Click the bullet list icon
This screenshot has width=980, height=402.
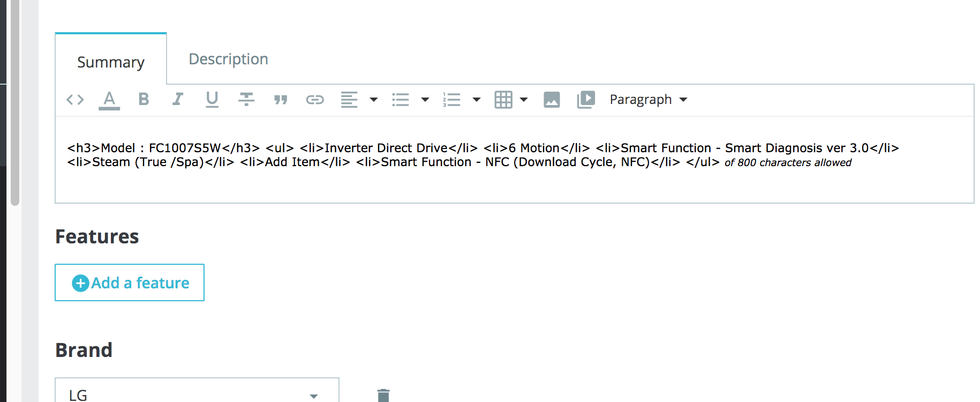point(401,100)
